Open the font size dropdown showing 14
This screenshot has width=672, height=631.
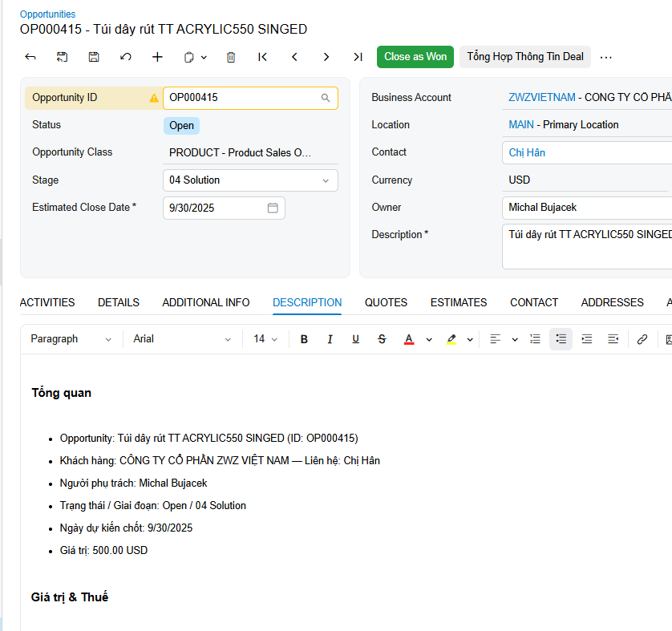(x=265, y=338)
